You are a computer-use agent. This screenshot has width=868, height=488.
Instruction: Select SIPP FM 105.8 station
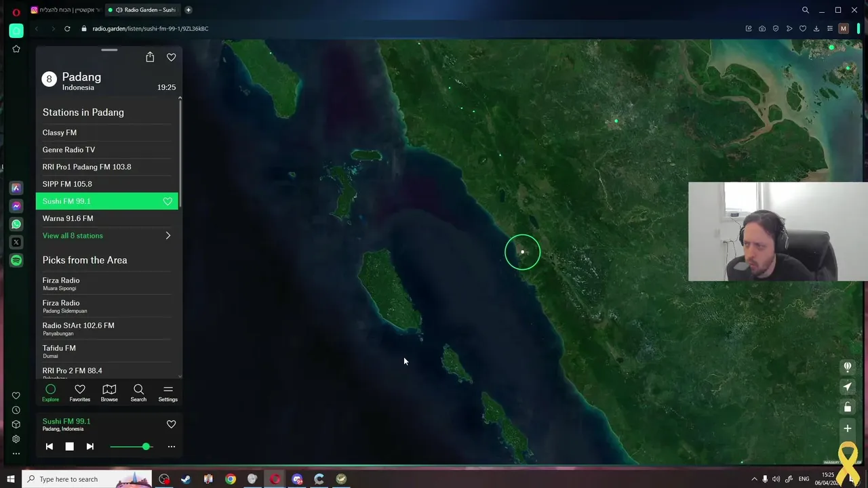coord(107,184)
